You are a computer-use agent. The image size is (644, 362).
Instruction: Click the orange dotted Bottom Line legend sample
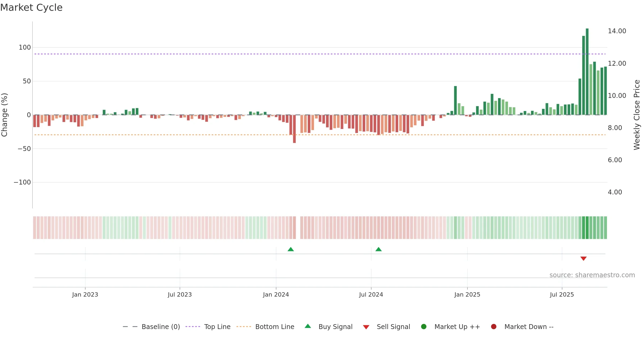click(x=244, y=327)
